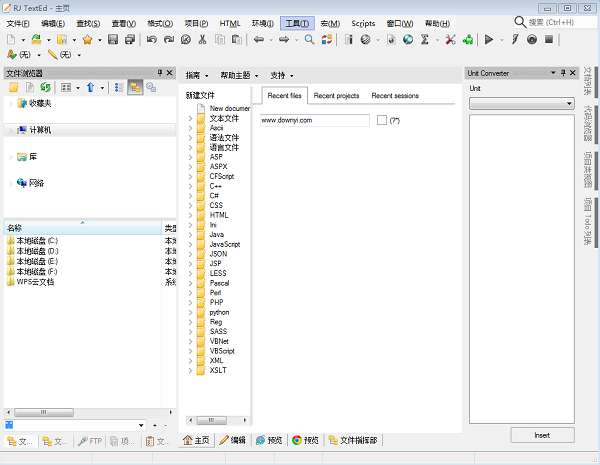Click the 名称 column header
The image size is (600, 465).
[83, 228]
